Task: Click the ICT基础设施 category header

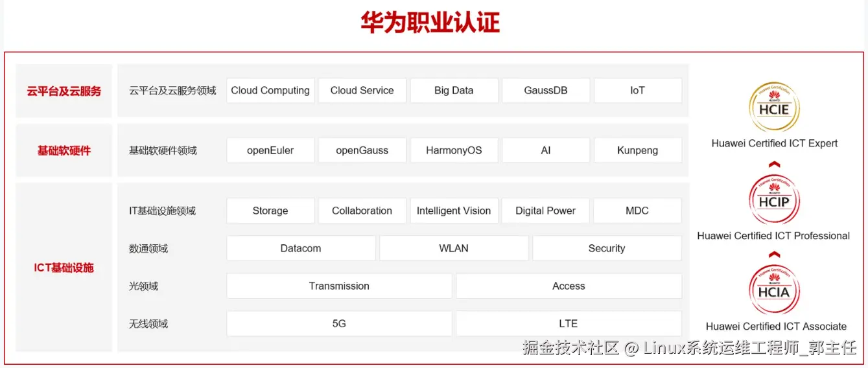Action: (x=64, y=268)
